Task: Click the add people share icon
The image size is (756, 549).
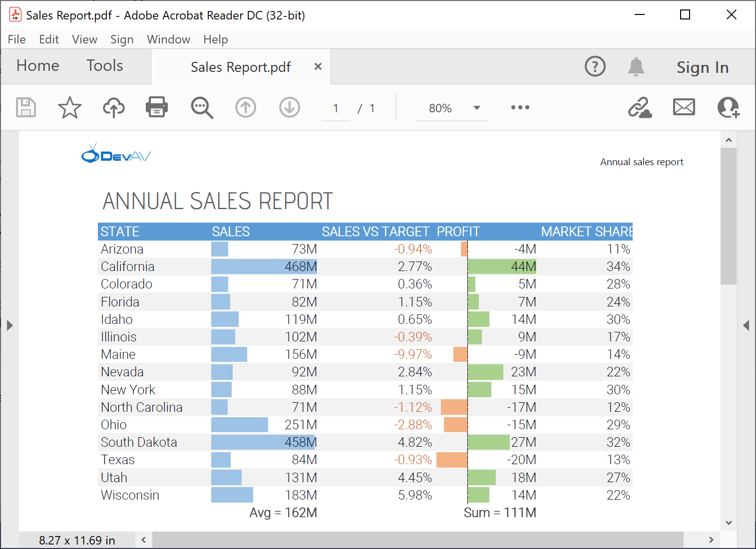Action: 728,107
